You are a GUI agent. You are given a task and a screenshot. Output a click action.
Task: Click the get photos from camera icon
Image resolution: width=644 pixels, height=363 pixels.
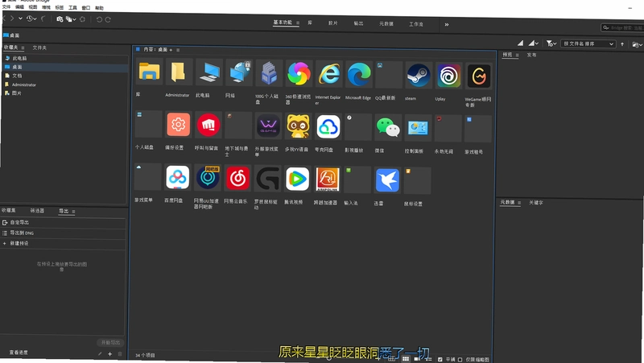coord(60,19)
